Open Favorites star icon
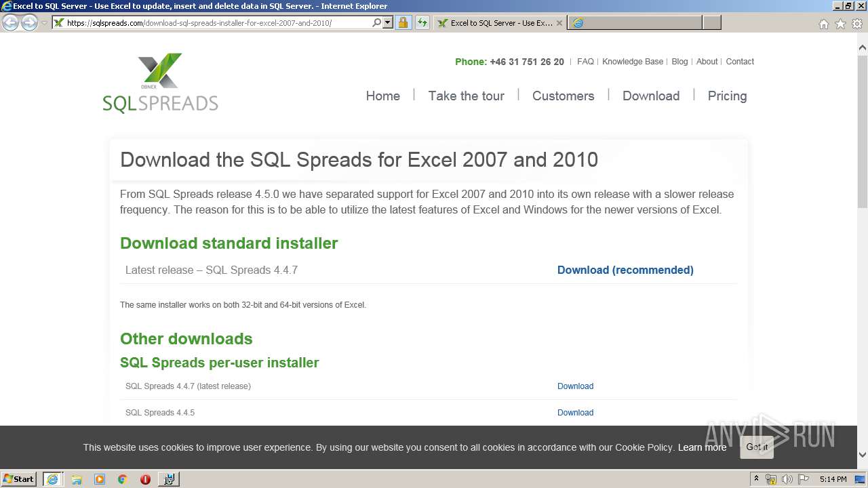868x488 pixels. click(840, 24)
